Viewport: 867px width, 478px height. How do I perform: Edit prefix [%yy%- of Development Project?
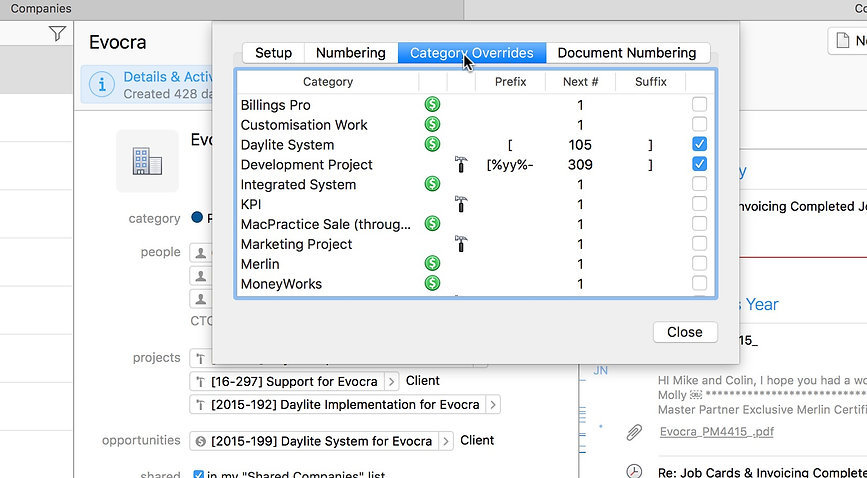pyautogui.click(x=510, y=164)
